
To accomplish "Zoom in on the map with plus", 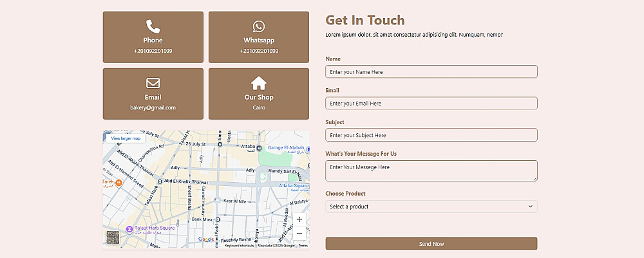I will coord(299,219).
